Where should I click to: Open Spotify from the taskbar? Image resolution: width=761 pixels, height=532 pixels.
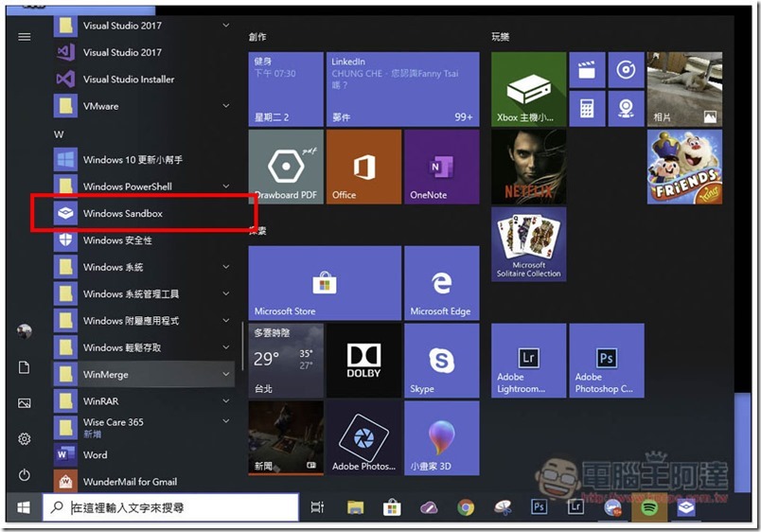(x=649, y=507)
